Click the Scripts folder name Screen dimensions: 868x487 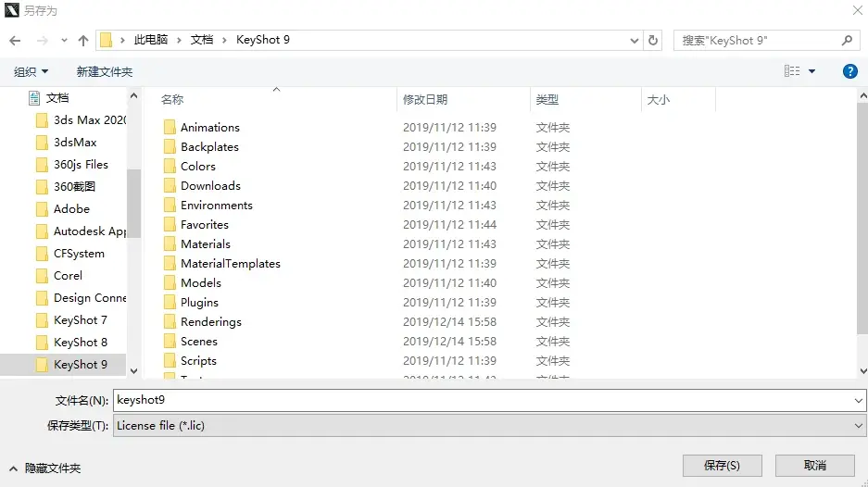coord(198,361)
